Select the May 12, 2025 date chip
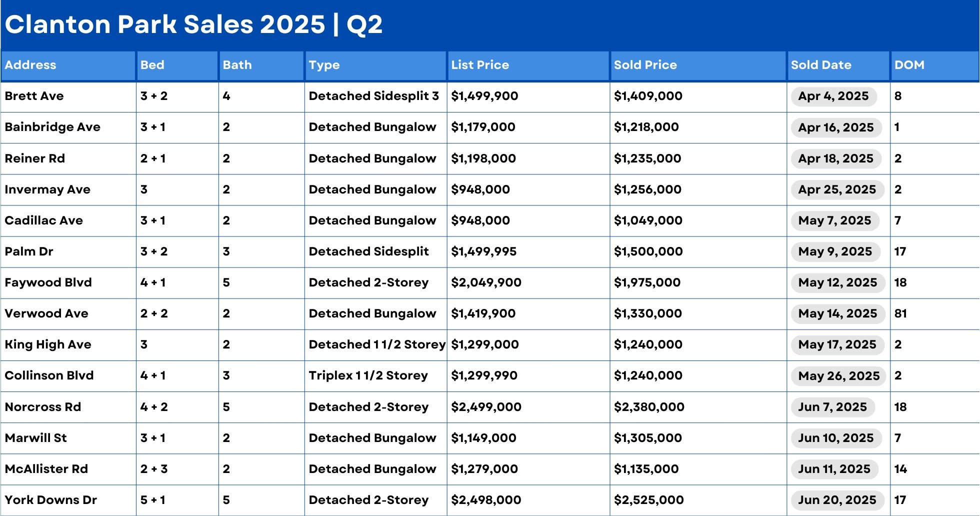The image size is (980, 516). 837,282
